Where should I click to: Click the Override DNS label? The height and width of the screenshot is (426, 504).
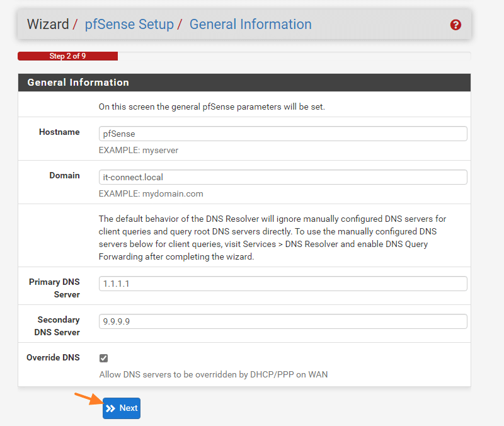pos(53,357)
